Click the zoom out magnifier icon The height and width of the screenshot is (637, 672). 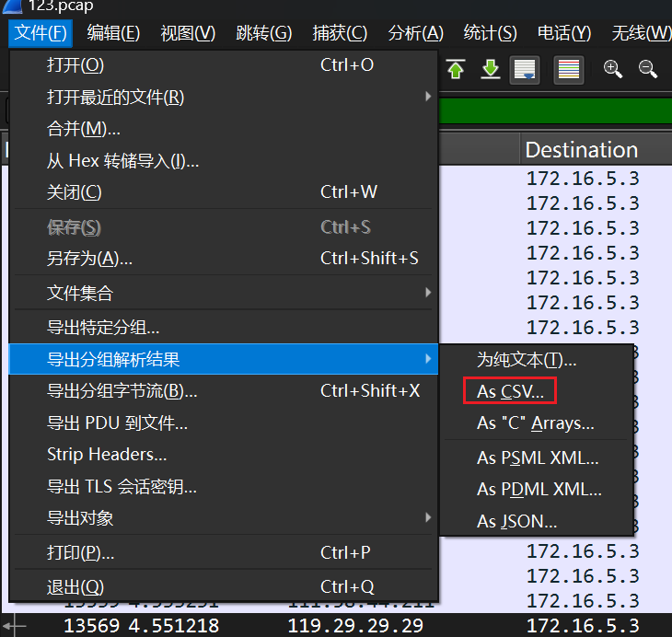click(648, 69)
